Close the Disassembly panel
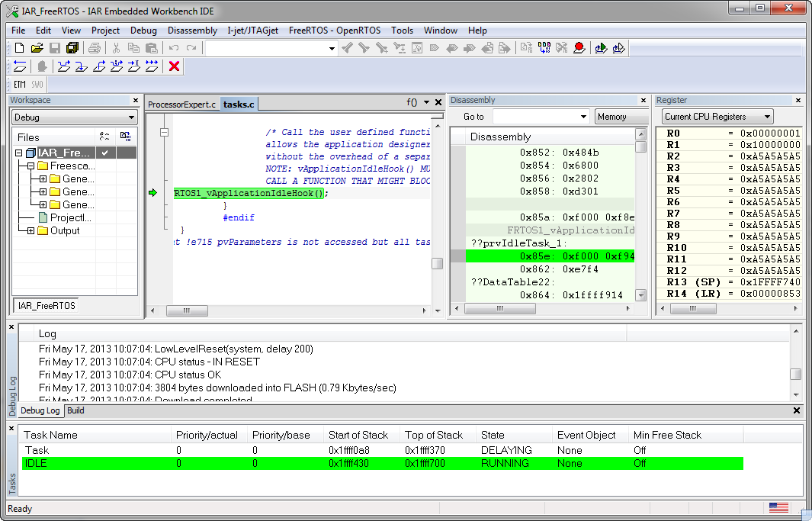The image size is (812, 521). tap(644, 101)
